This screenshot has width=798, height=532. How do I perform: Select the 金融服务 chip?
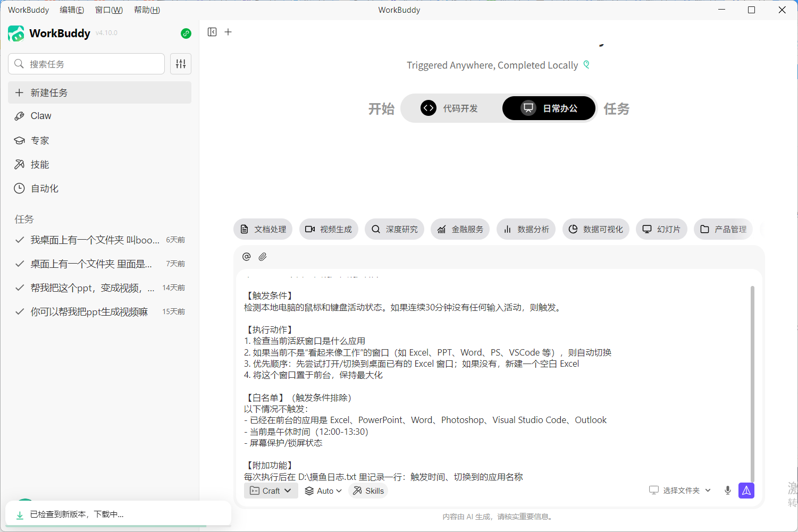click(460, 229)
